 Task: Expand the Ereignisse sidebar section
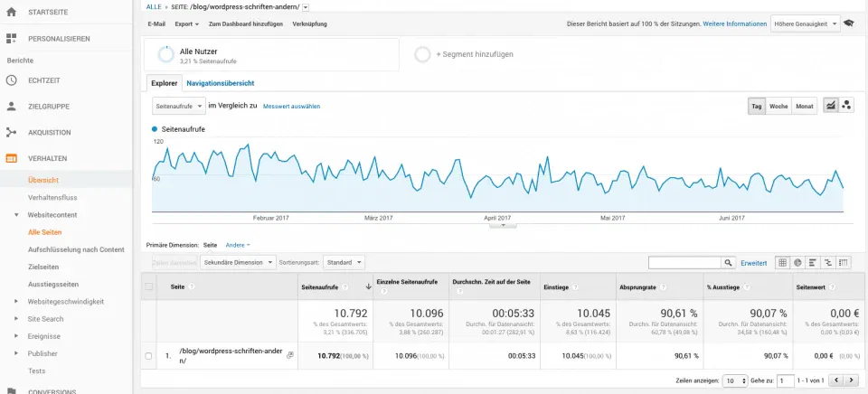pyautogui.click(x=15, y=336)
